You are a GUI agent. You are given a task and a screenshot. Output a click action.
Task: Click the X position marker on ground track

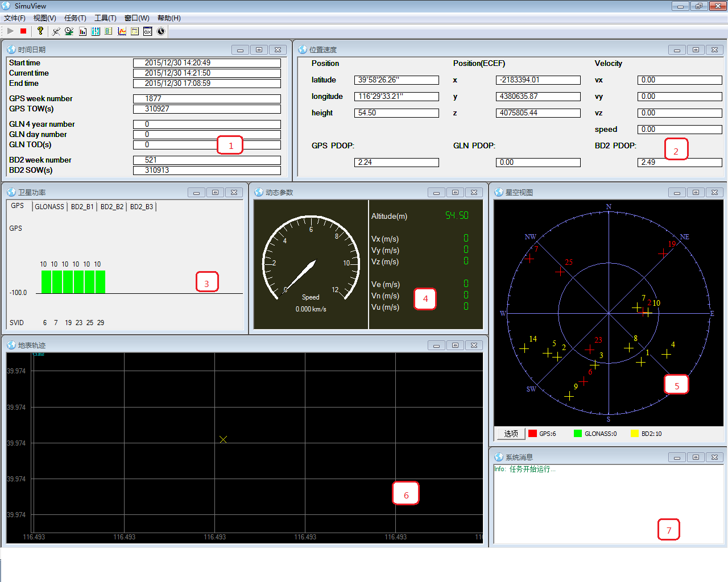tap(223, 439)
